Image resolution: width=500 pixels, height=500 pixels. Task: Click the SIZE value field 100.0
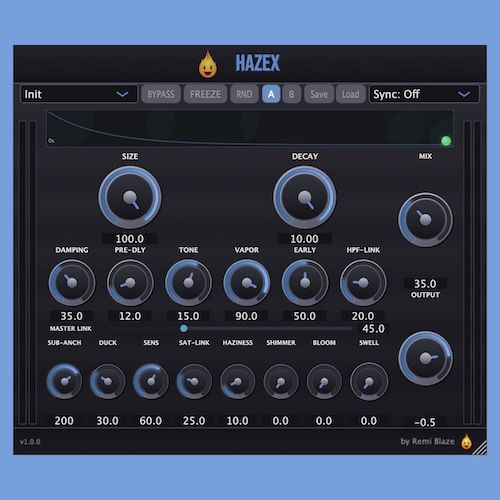(x=130, y=239)
